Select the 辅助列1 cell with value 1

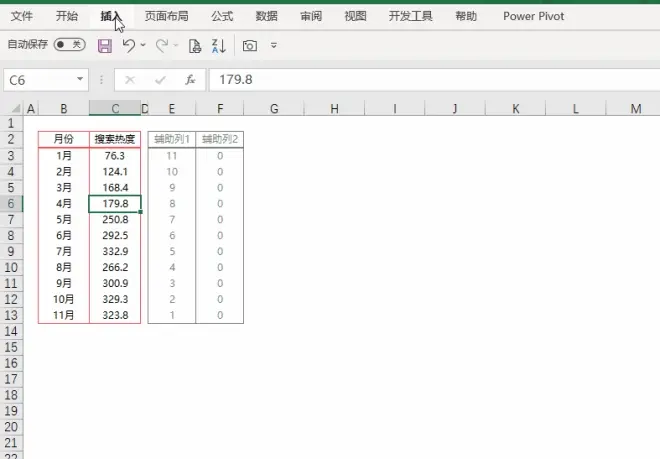pos(172,315)
